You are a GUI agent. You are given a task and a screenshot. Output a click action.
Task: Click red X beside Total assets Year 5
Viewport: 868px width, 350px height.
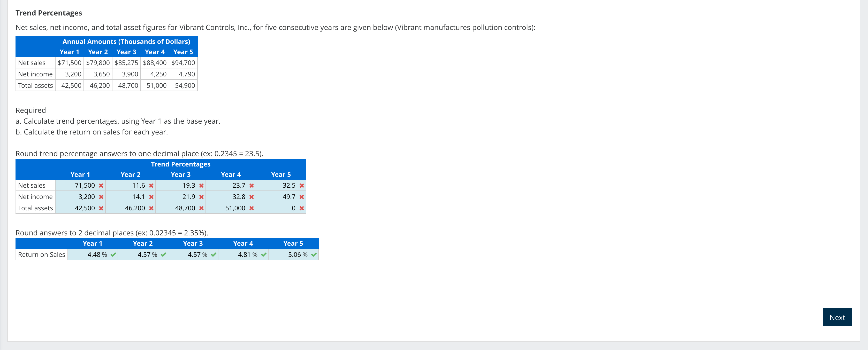pos(302,208)
